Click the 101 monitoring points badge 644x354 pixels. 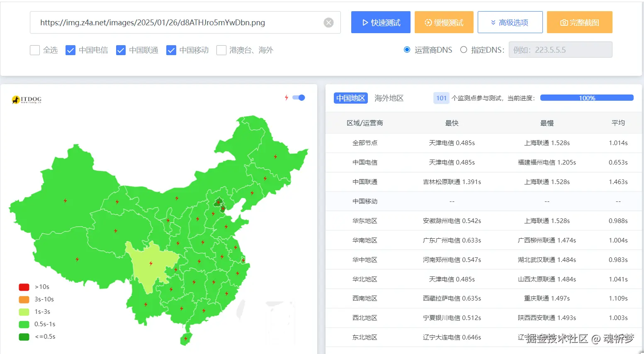[441, 98]
